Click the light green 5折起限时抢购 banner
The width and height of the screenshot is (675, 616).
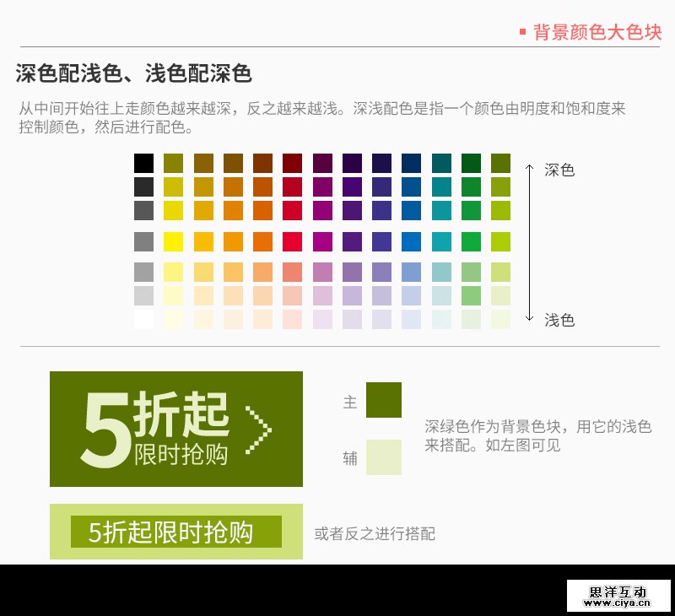click(175, 532)
